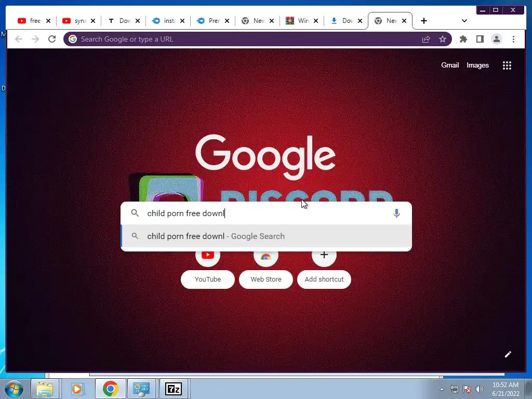
Task: Switch to the YouTube 'syna' tab
Action: [75, 21]
